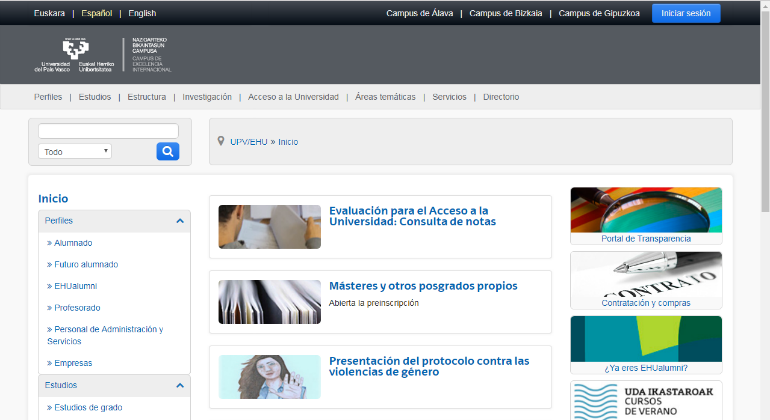Open the Estructura navigation menu
This screenshot has height=420, width=770.
pos(147,97)
